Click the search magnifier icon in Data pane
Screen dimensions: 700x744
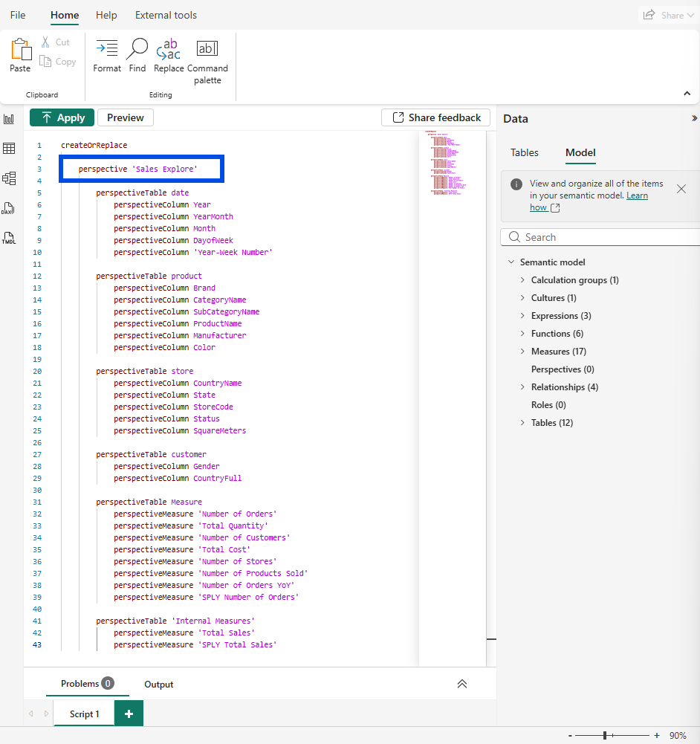click(x=514, y=237)
